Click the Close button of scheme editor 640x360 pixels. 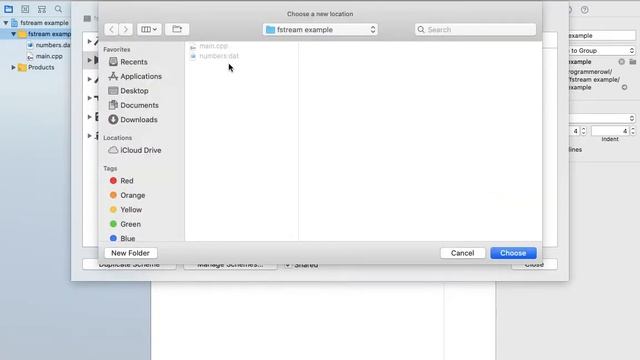coord(534,265)
